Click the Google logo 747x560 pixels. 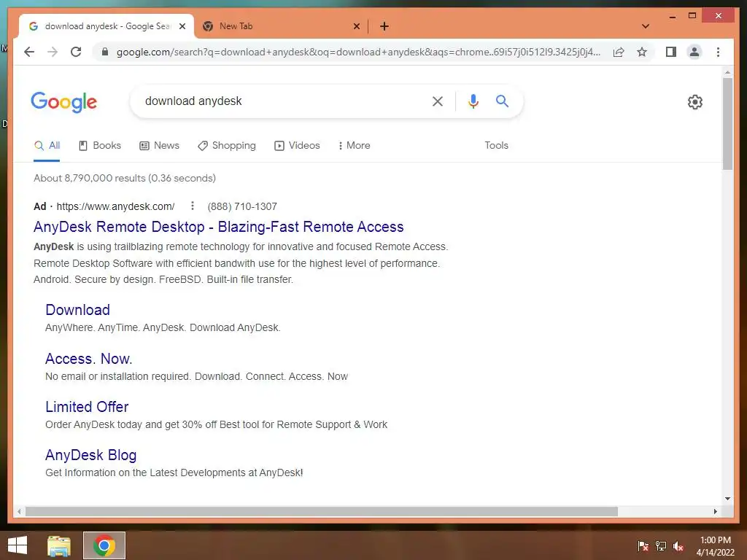tap(64, 102)
